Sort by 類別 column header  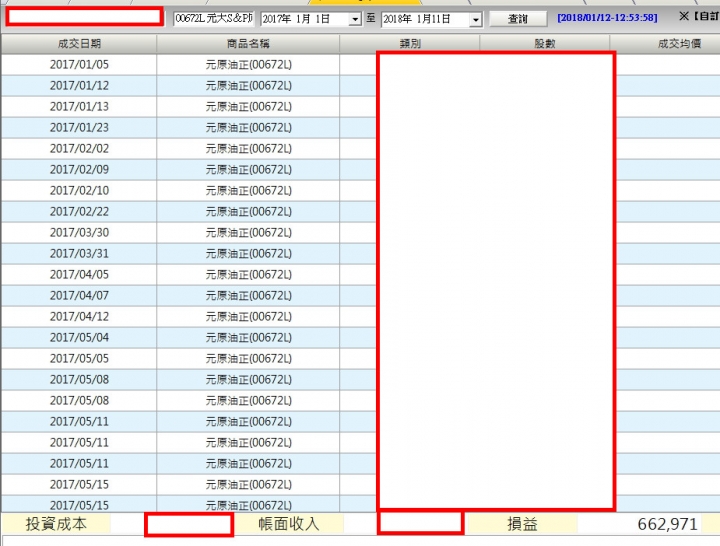point(410,44)
